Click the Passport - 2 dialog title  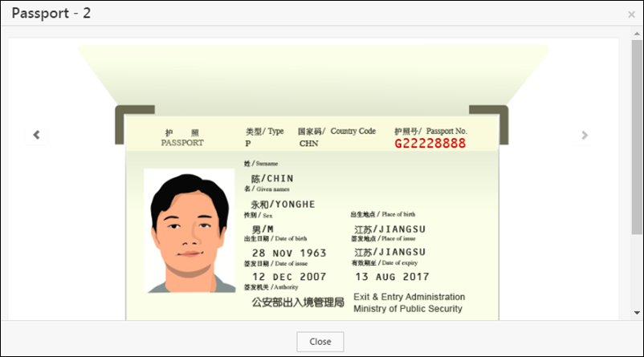coord(51,13)
